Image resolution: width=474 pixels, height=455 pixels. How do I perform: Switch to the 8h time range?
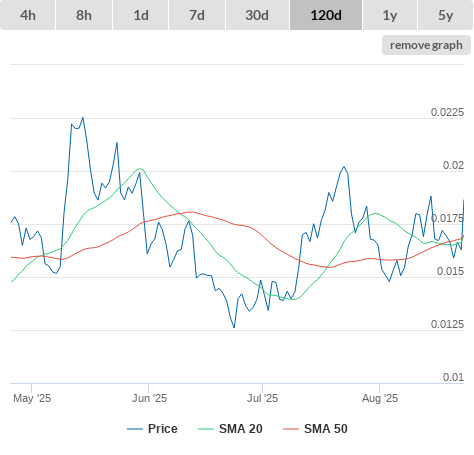pos(84,15)
